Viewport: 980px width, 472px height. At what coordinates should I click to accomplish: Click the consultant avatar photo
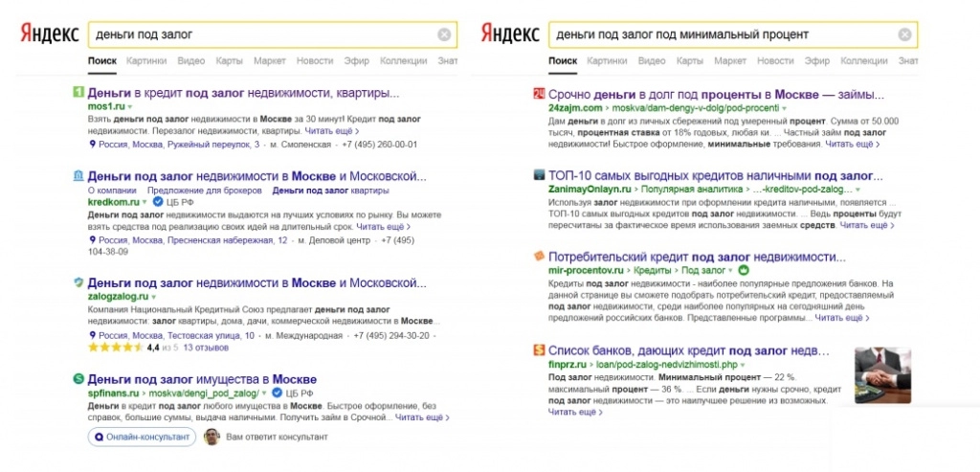212,437
